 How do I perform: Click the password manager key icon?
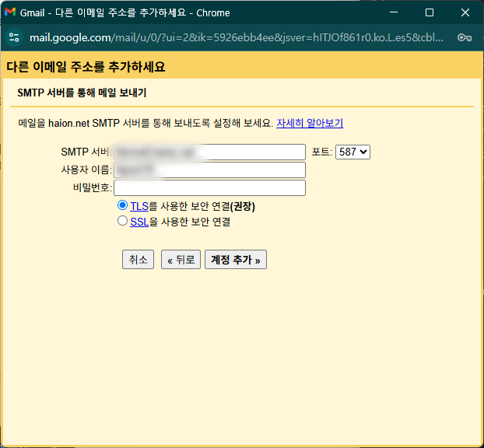tap(465, 37)
